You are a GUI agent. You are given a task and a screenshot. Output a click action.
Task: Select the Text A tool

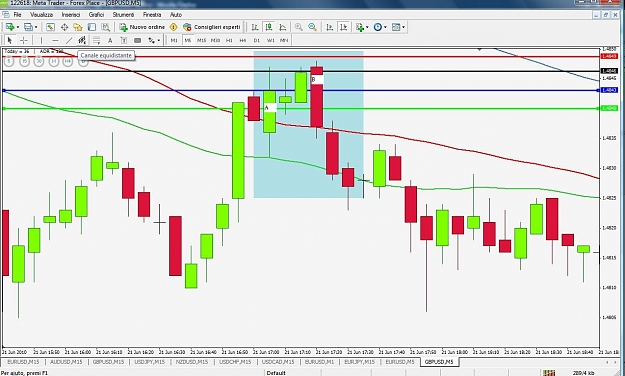tap(110, 40)
